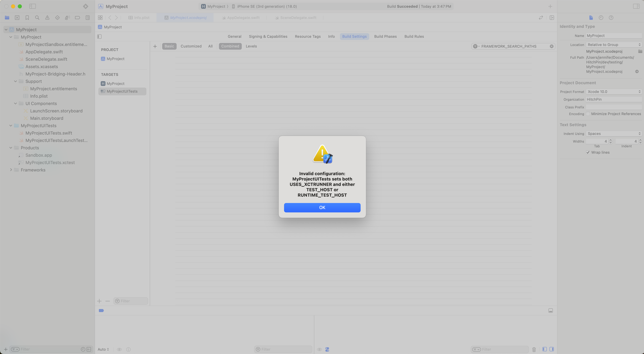
Task: Uncheck the Wrap lines checkbox
Action: tap(588, 152)
